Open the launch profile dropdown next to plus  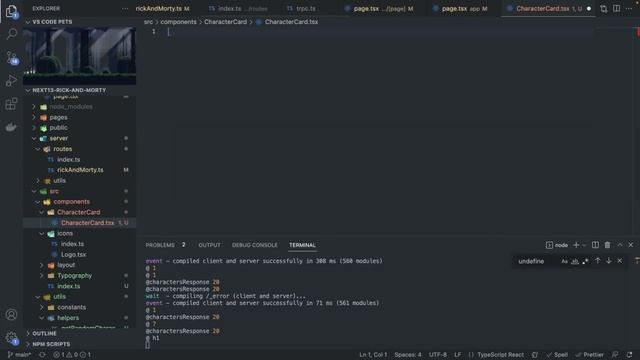pos(584,245)
